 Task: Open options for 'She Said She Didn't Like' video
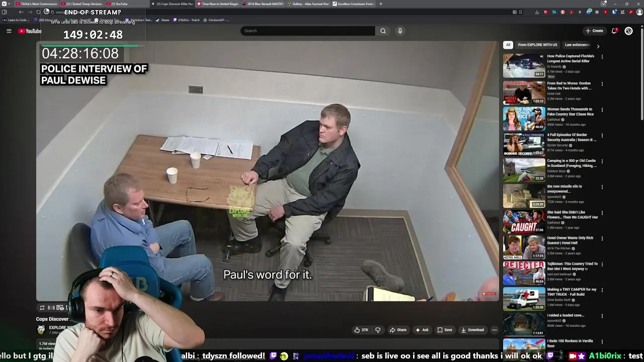coord(602,213)
